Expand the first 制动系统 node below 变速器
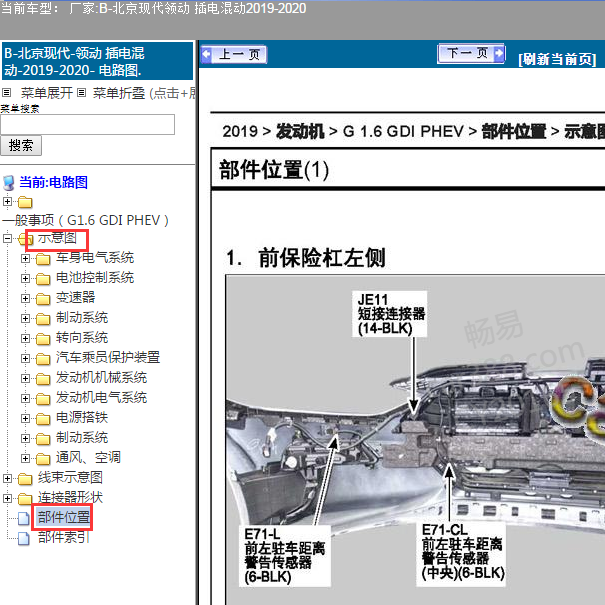Image resolution: width=605 pixels, height=605 pixels. click(25, 319)
